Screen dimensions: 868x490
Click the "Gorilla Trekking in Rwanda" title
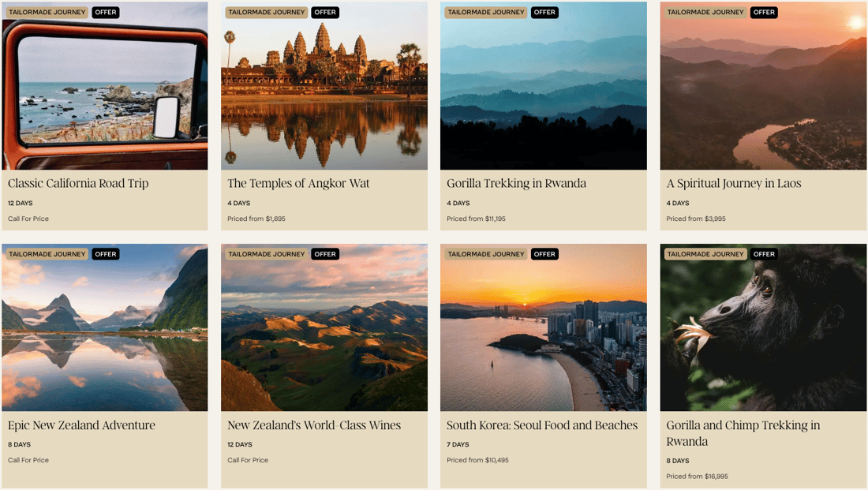517,183
